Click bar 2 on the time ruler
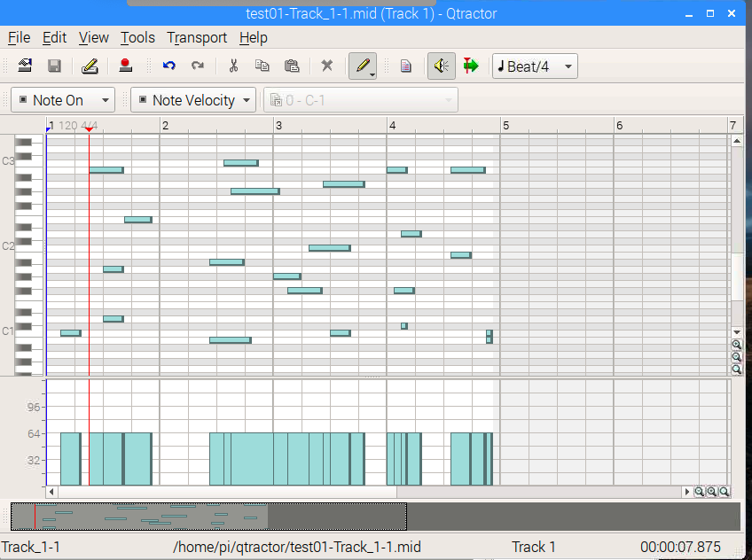Screen dimensions: 752x560 pyautogui.click(x=165, y=126)
